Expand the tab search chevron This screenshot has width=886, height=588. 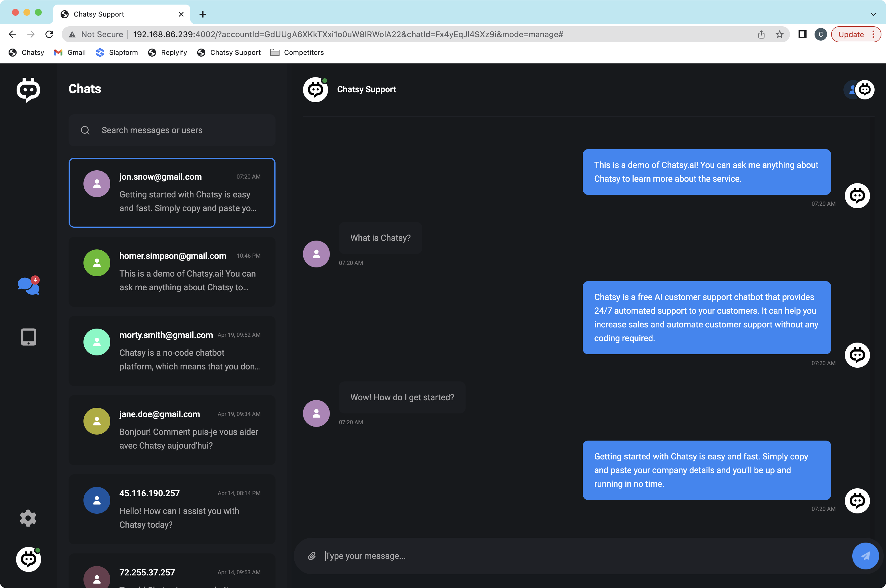point(873,14)
